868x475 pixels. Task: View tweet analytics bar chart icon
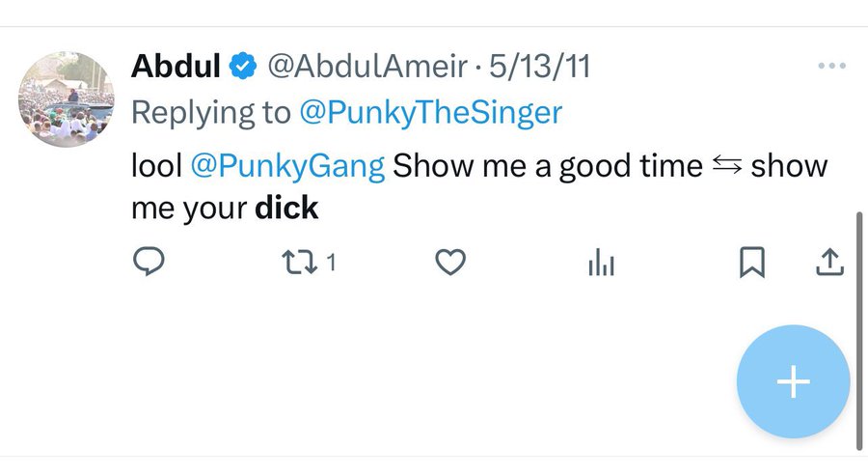601,263
